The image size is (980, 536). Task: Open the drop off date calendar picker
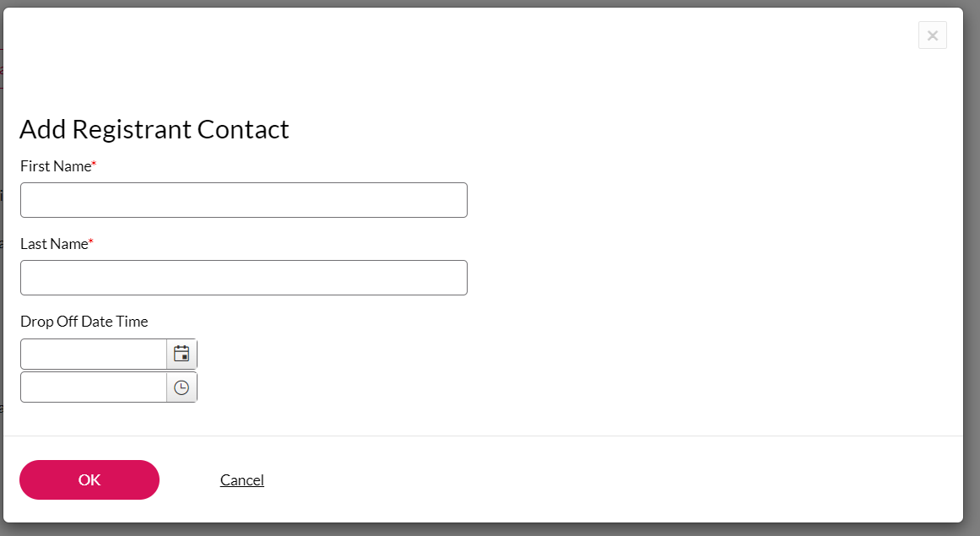[181, 354]
